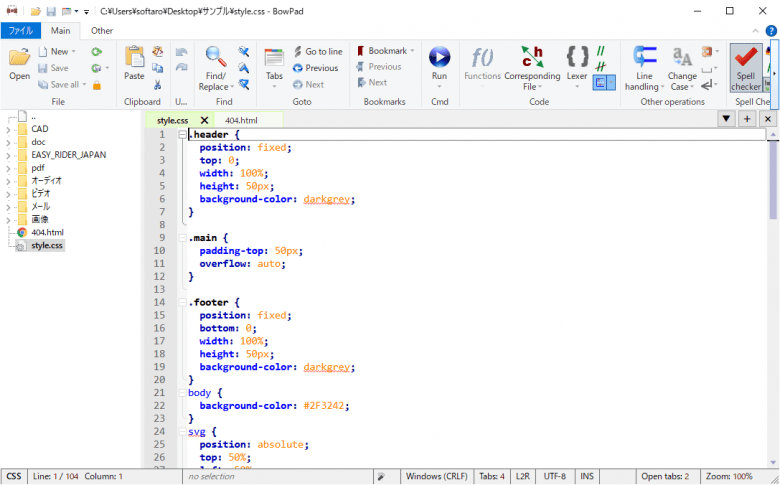Click the Line handling icon

(645, 57)
